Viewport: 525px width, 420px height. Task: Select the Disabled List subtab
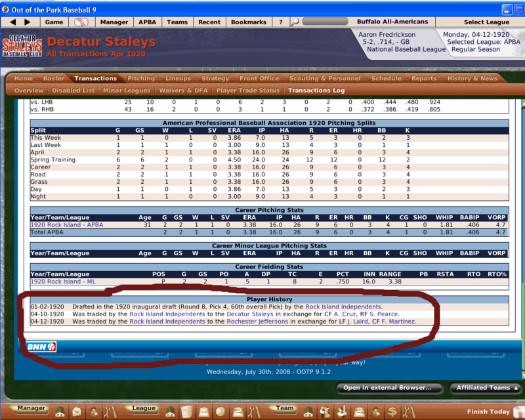pyautogui.click(x=73, y=91)
